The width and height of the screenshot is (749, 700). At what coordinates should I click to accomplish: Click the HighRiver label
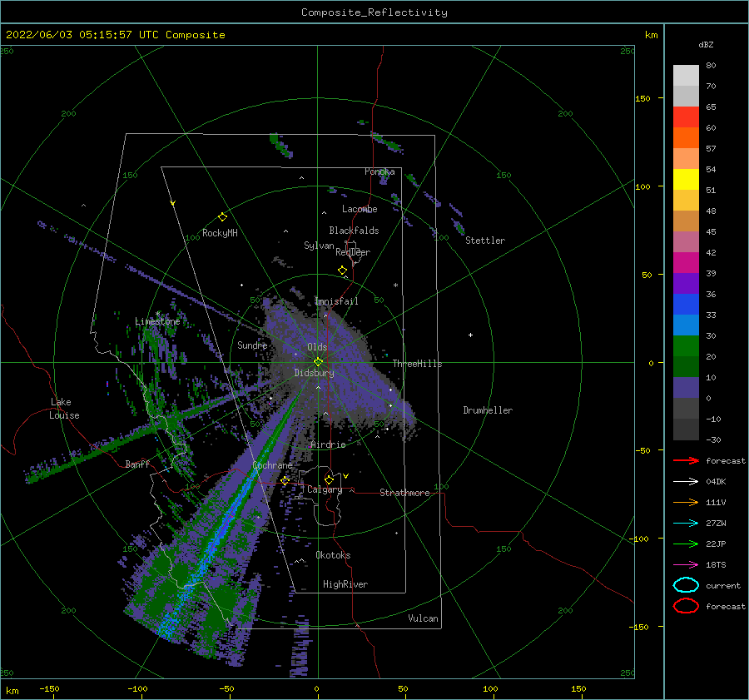click(x=345, y=584)
